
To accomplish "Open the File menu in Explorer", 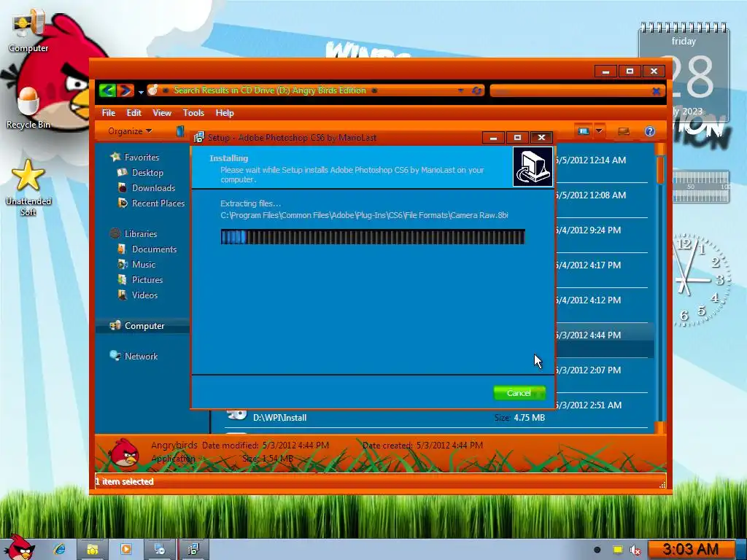I will coord(109,113).
